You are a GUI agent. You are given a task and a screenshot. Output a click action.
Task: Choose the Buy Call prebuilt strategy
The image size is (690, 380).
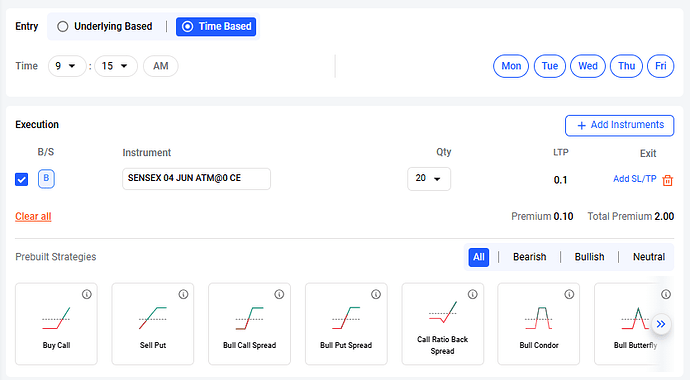[56, 324]
